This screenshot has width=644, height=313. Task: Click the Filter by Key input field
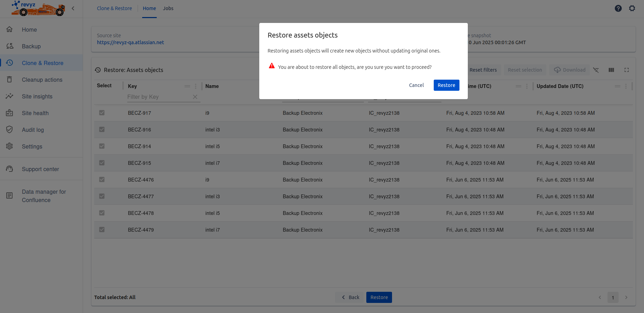tap(158, 97)
